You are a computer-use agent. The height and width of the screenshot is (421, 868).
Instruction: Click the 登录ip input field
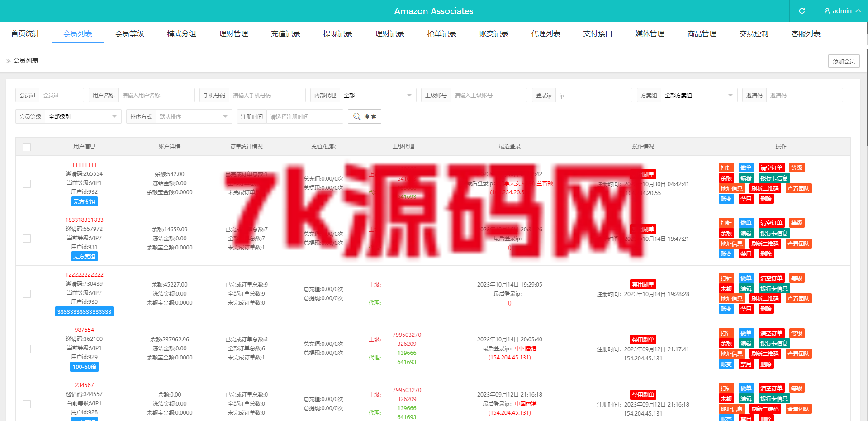pyautogui.click(x=594, y=95)
